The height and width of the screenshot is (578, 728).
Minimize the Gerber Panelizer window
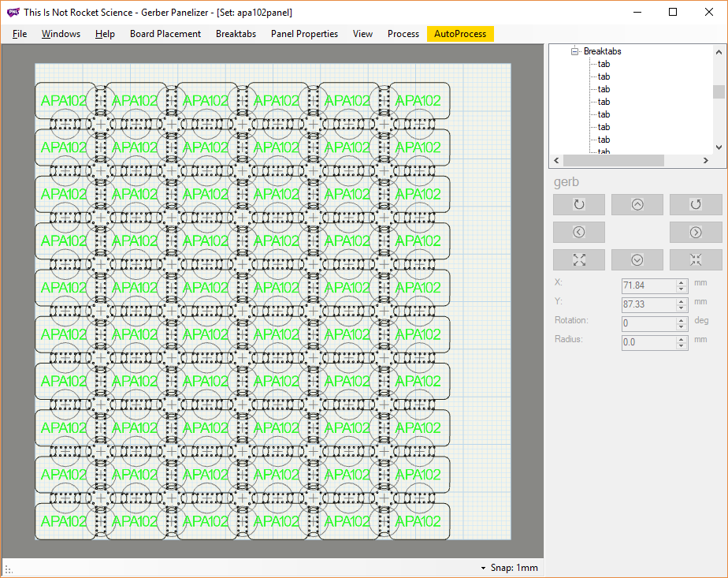click(x=637, y=12)
